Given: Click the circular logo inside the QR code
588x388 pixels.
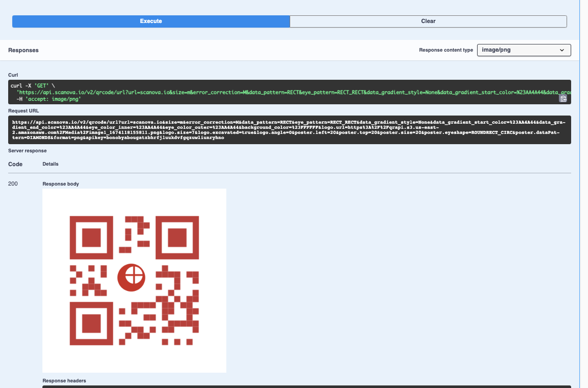Looking at the screenshot, I should click(131, 277).
